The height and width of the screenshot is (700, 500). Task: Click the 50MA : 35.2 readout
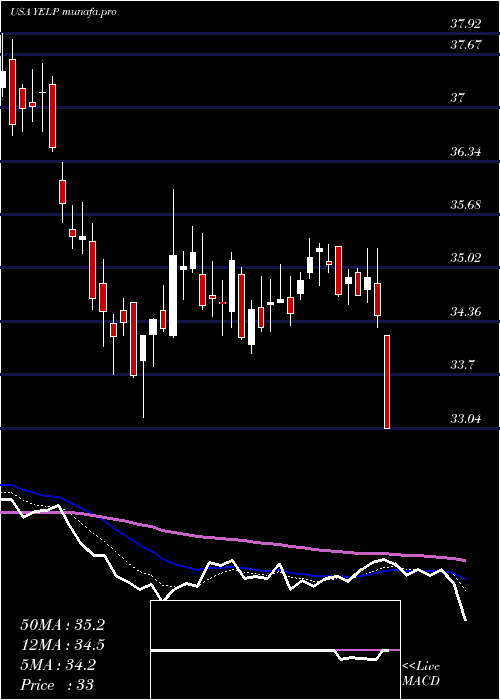62,625
